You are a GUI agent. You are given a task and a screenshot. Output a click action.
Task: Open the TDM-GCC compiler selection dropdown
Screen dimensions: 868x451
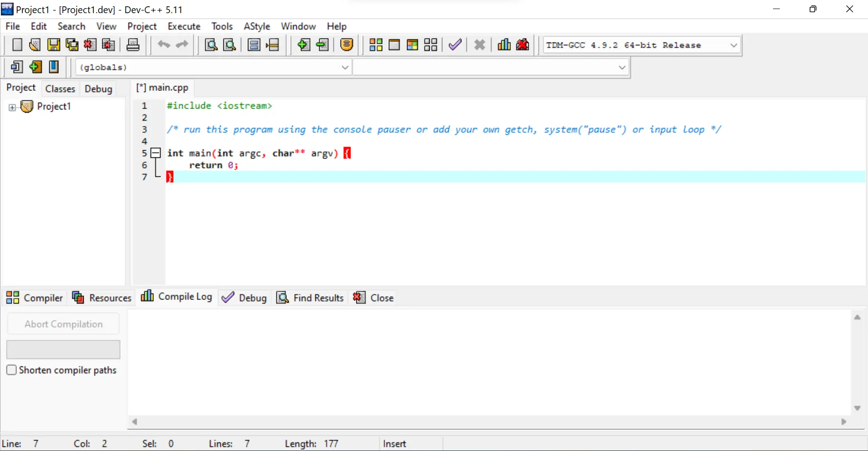[734, 45]
